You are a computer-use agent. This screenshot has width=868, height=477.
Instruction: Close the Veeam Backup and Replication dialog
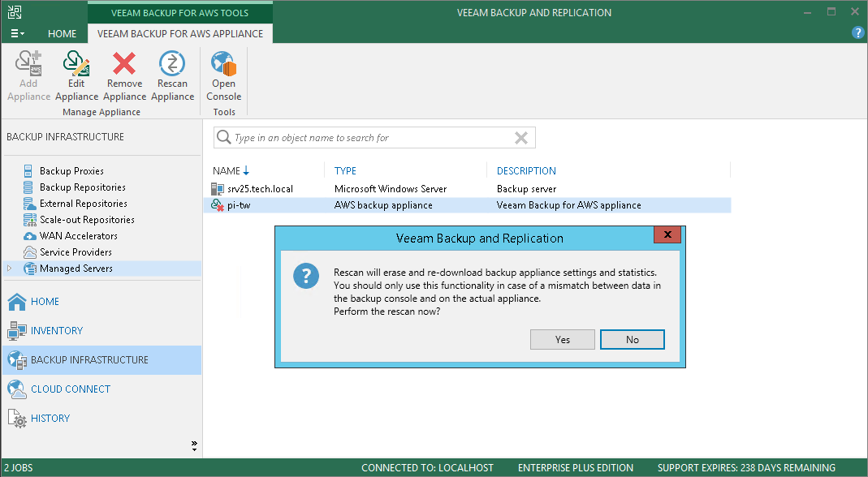click(667, 234)
